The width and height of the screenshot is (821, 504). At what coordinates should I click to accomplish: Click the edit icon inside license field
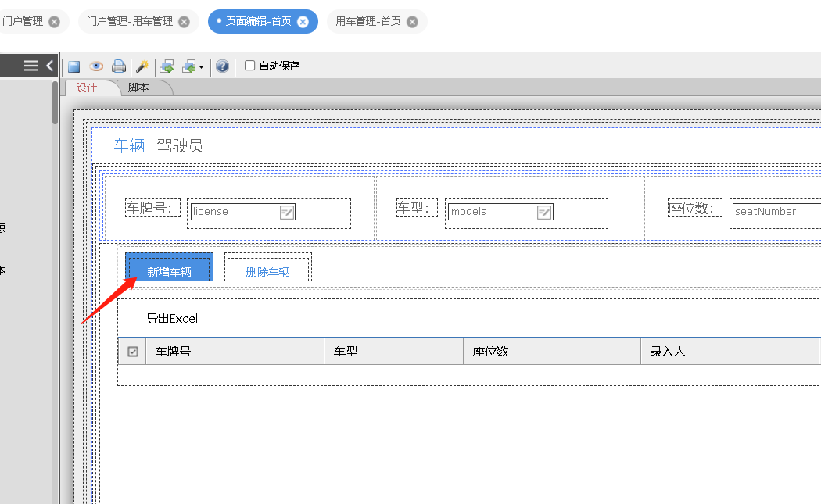[287, 212]
